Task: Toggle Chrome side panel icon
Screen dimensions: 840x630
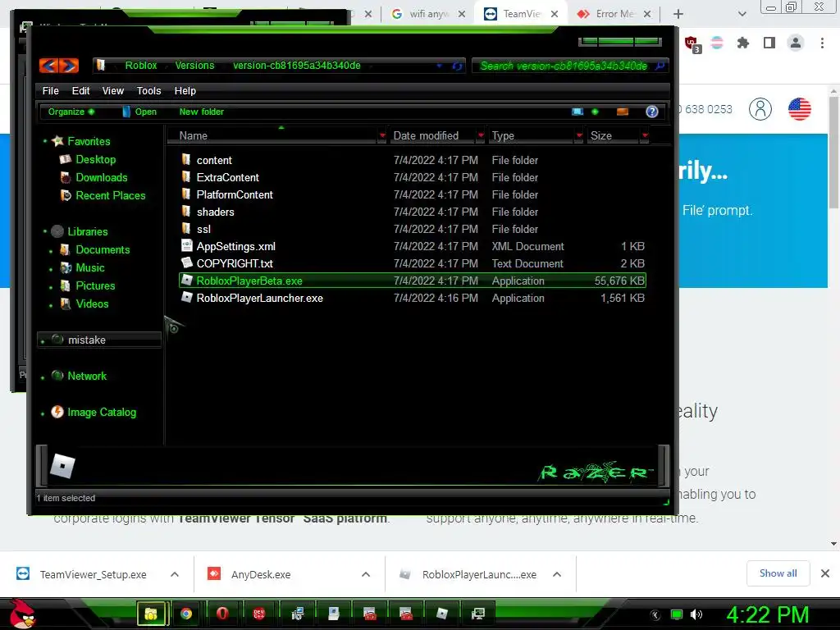Action: [769, 43]
